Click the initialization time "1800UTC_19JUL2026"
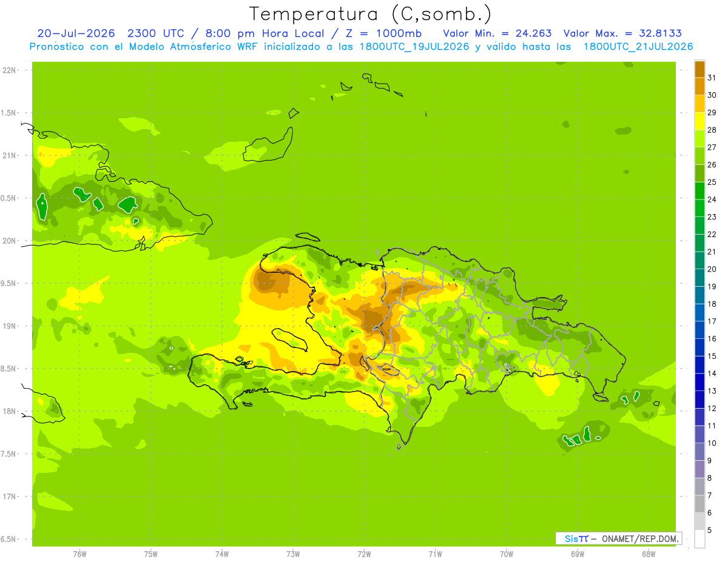The height and width of the screenshot is (562, 728). tap(414, 47)
